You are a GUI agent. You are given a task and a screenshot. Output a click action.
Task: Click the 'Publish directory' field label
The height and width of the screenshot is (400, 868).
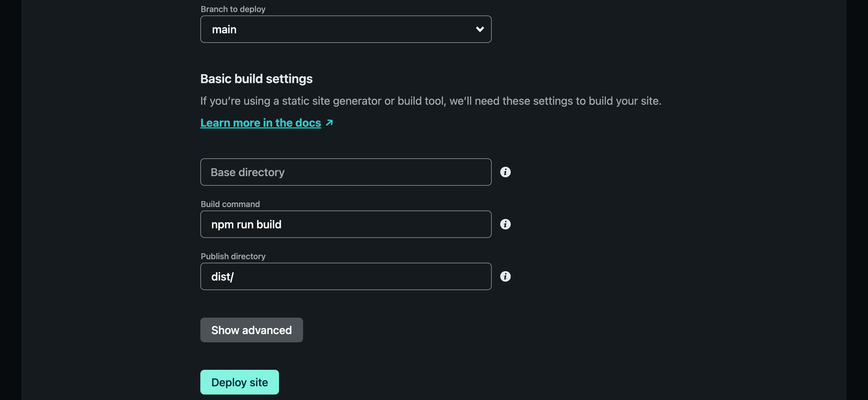[x=233, y=256]
